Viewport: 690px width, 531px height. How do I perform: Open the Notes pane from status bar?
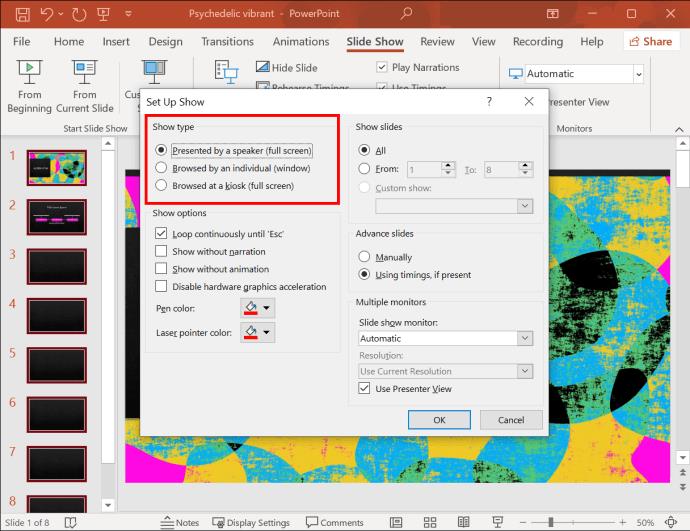(x=179, y=522)
